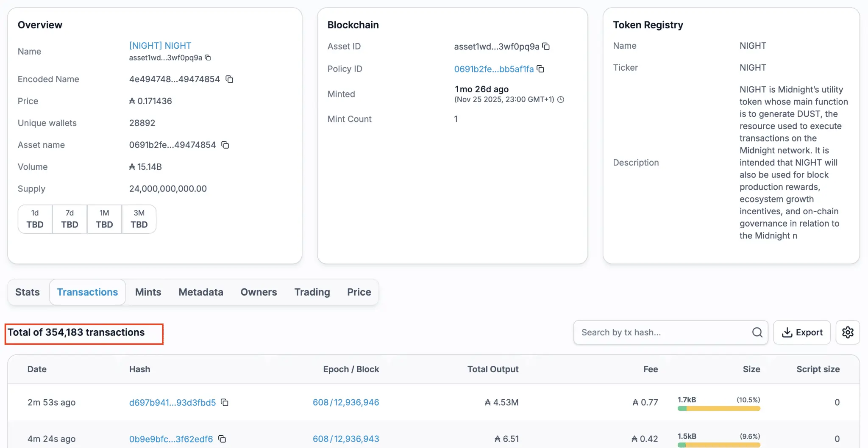Open transaction 0b9e9bfc...3f62edf6

pos(171,439)
